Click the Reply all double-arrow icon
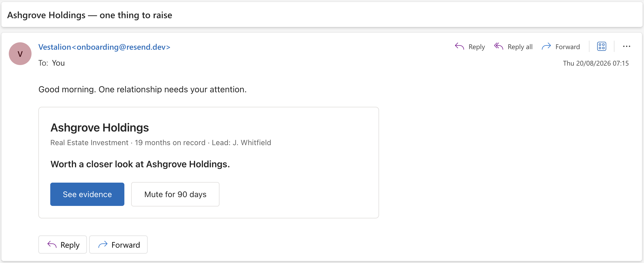The image size is (644, 263). click(499, 46)
